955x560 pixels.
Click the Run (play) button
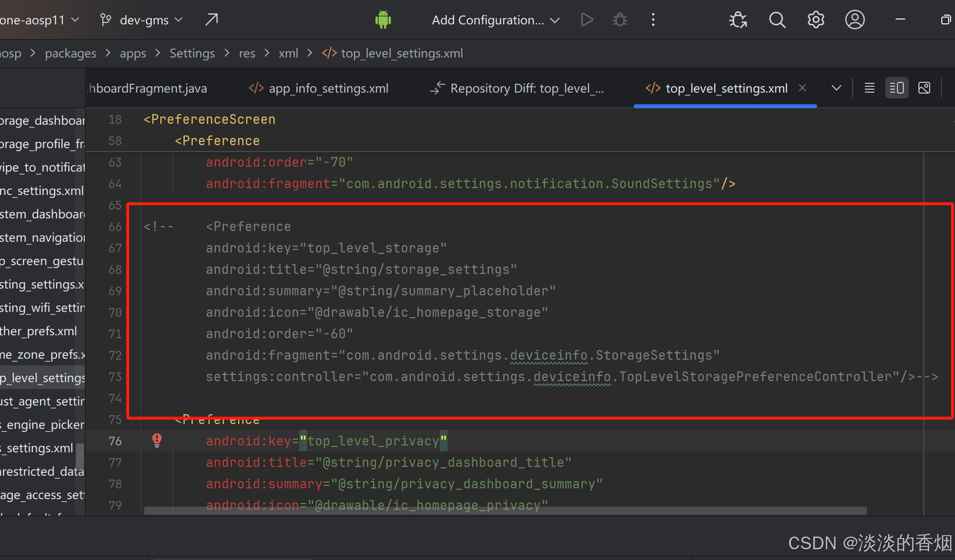587,20
